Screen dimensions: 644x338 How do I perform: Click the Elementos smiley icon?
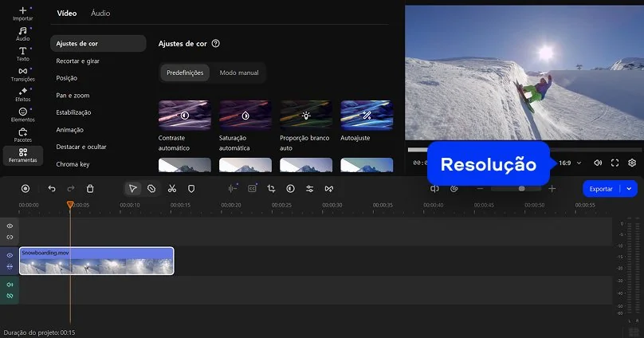pos(22,112)
